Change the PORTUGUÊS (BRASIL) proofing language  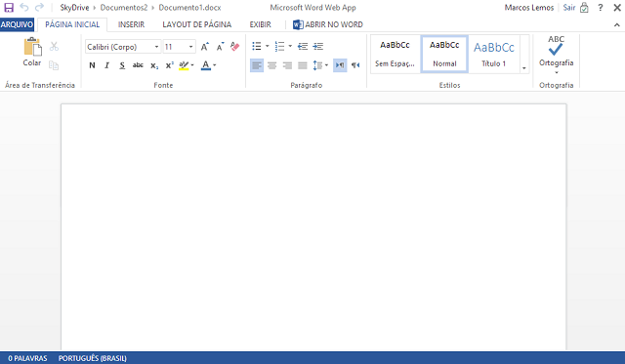point(93,358)
